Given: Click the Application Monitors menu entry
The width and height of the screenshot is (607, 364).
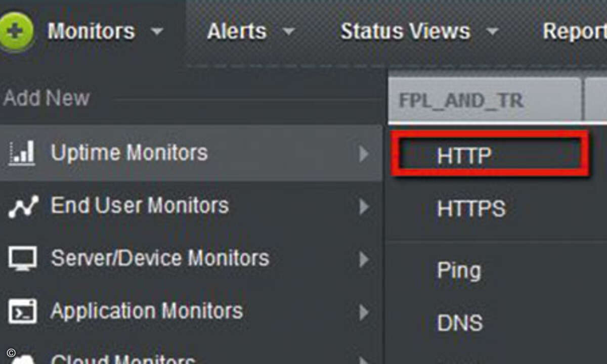Looking at the screenshot, I should (x=147, y=311).
